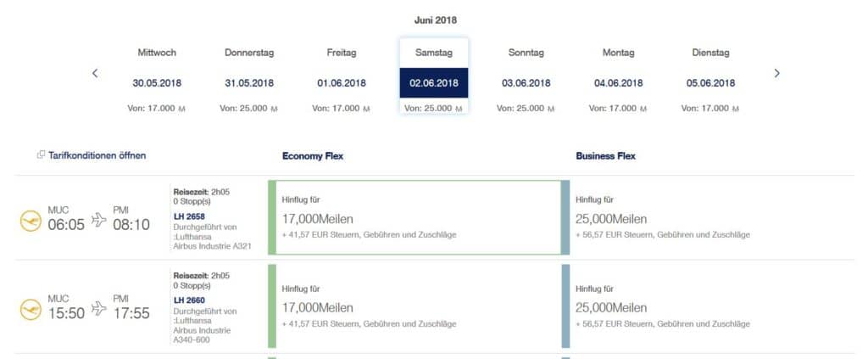This screenshot has width=868, height=359.
Task: Click Lufthansa crane logo for 15:50 flight
Action: coord(31,310)
